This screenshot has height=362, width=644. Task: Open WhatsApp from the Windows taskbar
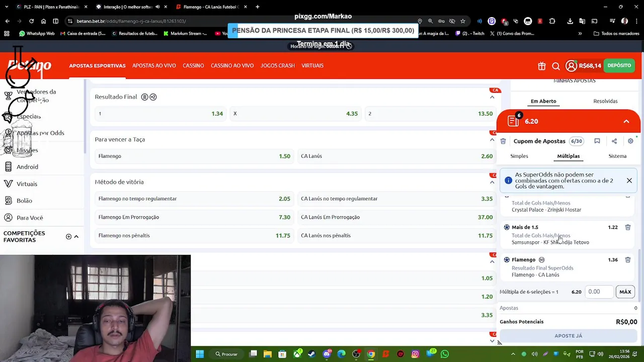tap(445, 354)
